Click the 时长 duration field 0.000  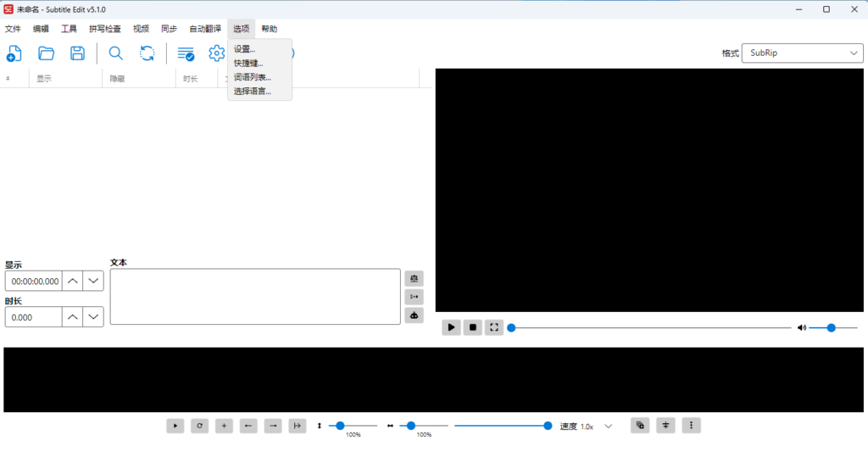34,317
